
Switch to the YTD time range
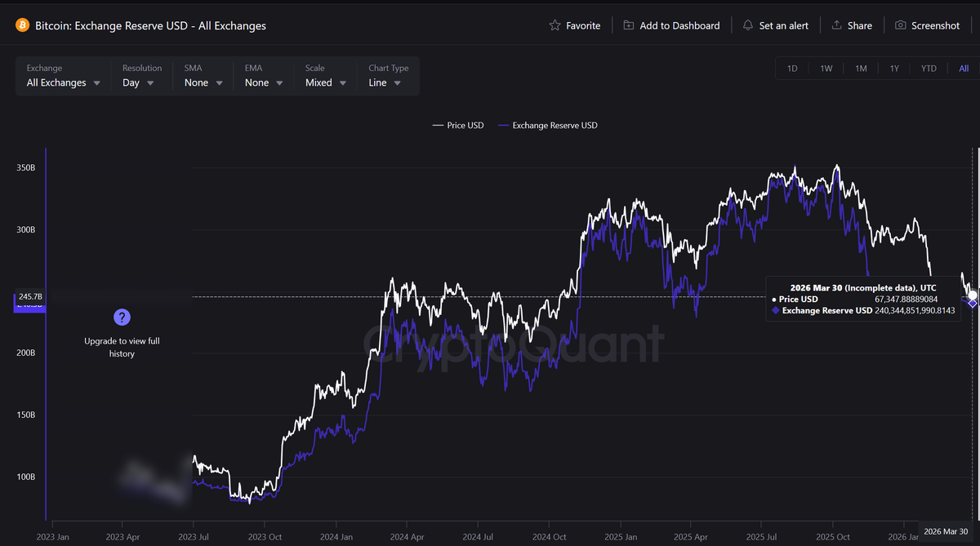(x=929, y=69)
